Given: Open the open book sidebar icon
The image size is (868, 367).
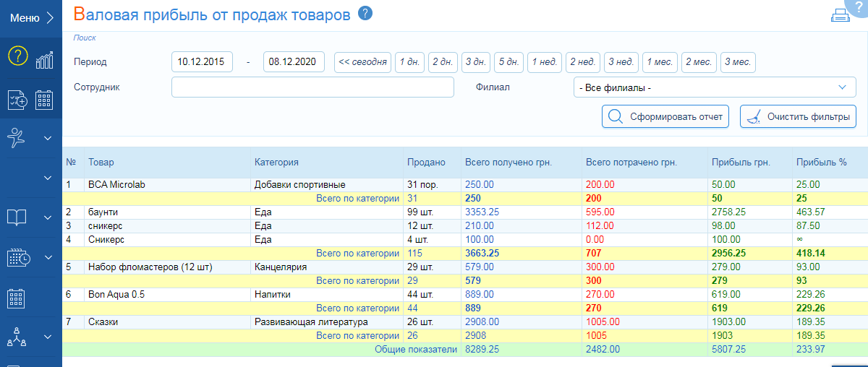Looking at the screenshot, I should point(17,217).
